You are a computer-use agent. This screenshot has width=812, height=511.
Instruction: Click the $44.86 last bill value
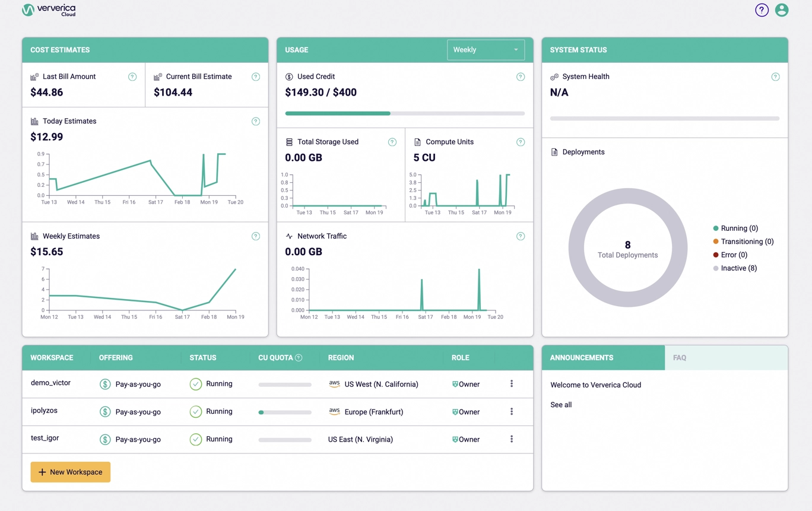pyautogui.click(x=46, y=93)
